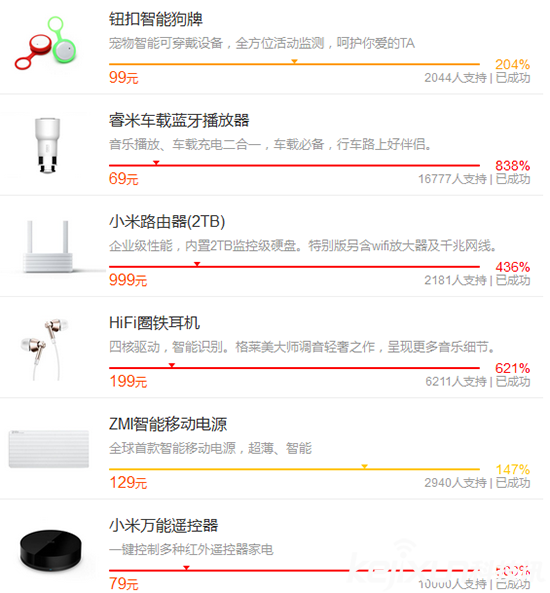The width and height of the screenshot is (550, 593).
Task: Open the HiFi earphones product image
Action: pos(45,348)
